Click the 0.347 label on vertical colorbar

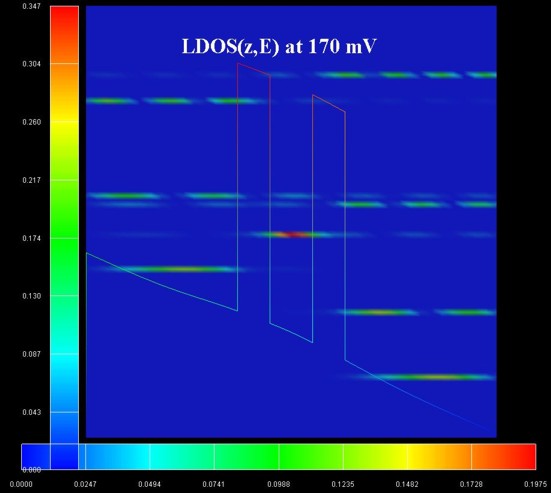click(x=31, y=6)
